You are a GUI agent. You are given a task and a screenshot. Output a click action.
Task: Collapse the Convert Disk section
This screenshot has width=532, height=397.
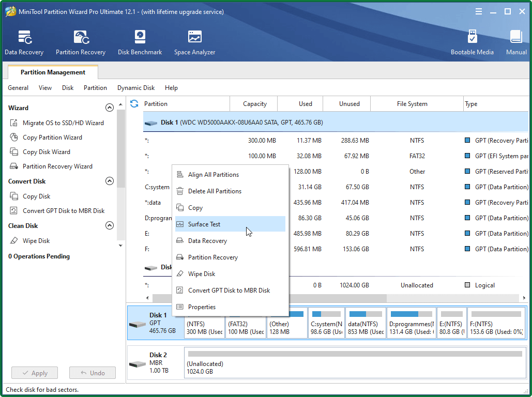pyautogui.click(x=109, y=181)
